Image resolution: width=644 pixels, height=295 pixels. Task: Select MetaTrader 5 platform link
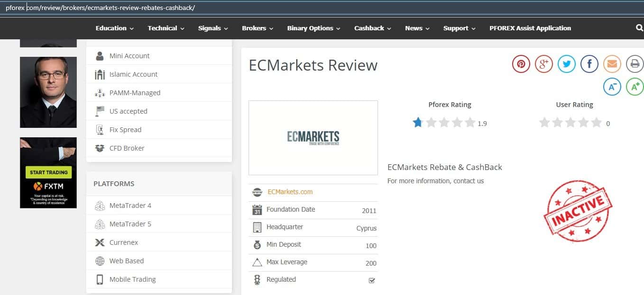(x=130, y=224)
